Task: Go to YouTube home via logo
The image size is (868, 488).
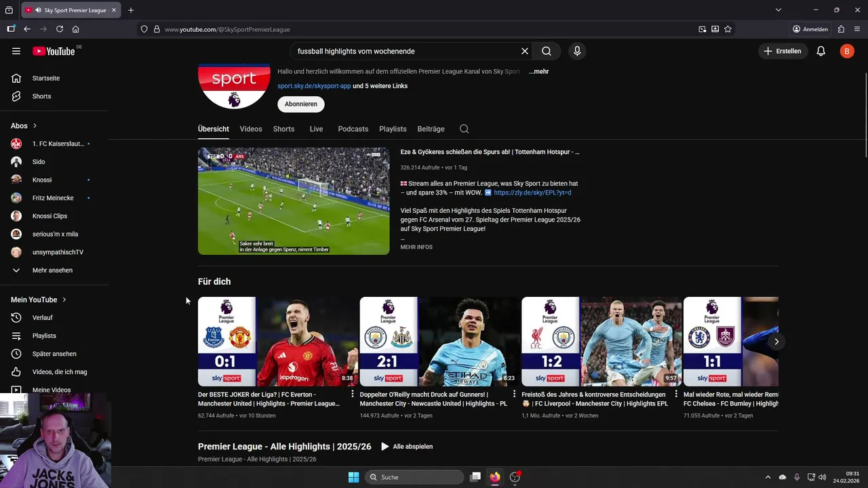Action: coord(54,51)
